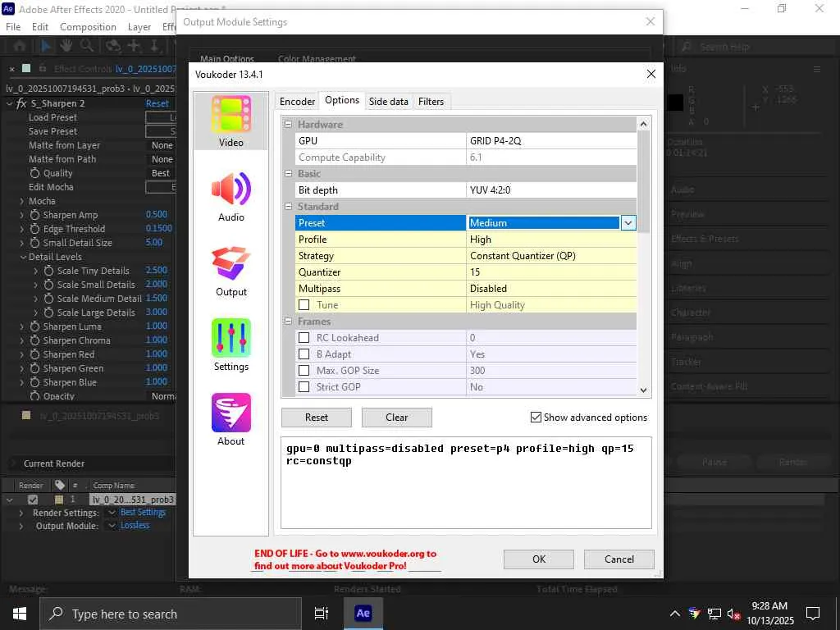Enable the B Adapt checkbox

tap(304, 354)
